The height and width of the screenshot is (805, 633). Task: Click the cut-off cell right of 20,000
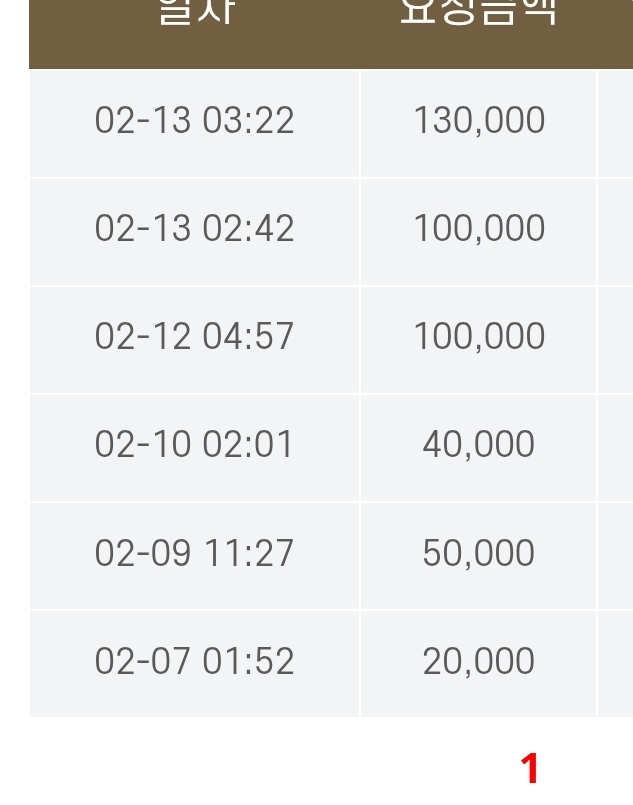tap(616, 662)
